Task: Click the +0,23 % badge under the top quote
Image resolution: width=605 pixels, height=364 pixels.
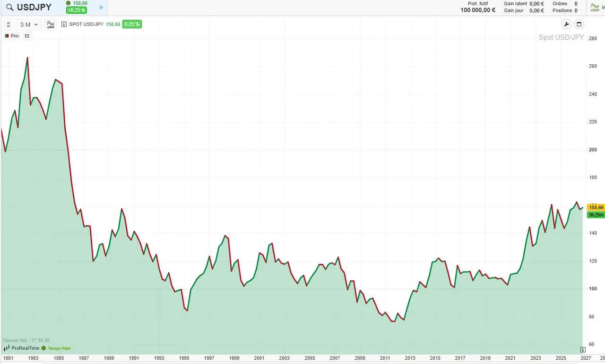Action: click(x=77, y=10)
